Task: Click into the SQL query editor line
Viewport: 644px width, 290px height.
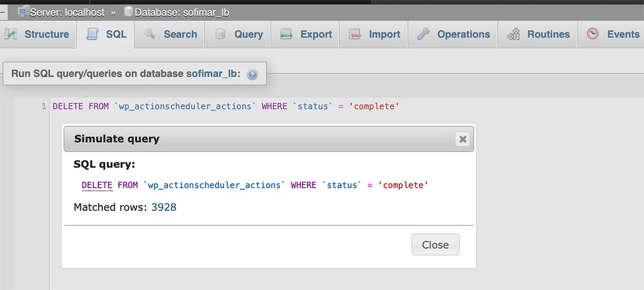Action: pos(343,106)
